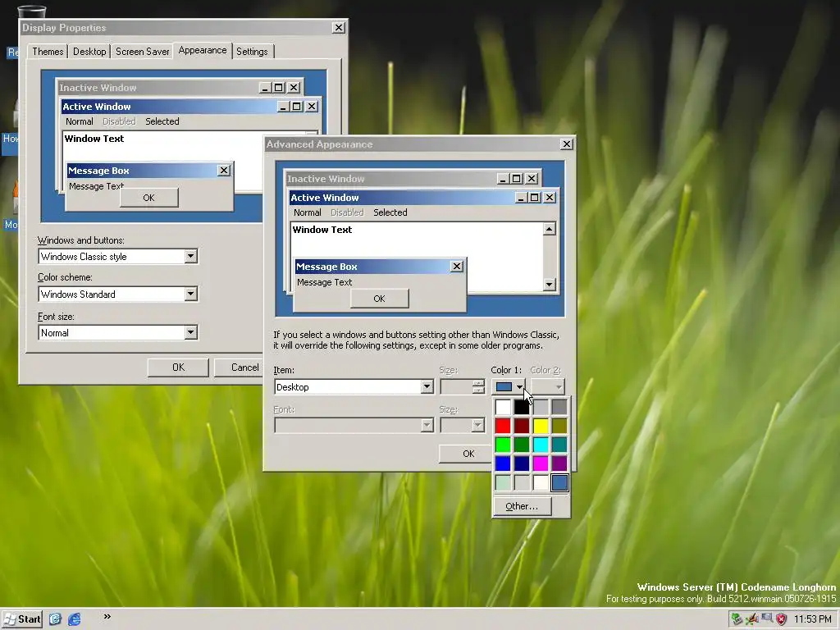Click preview scrollbar down arrow in Advanced Appearance
Screen dimensions: 840x630
tap(549, 284)
